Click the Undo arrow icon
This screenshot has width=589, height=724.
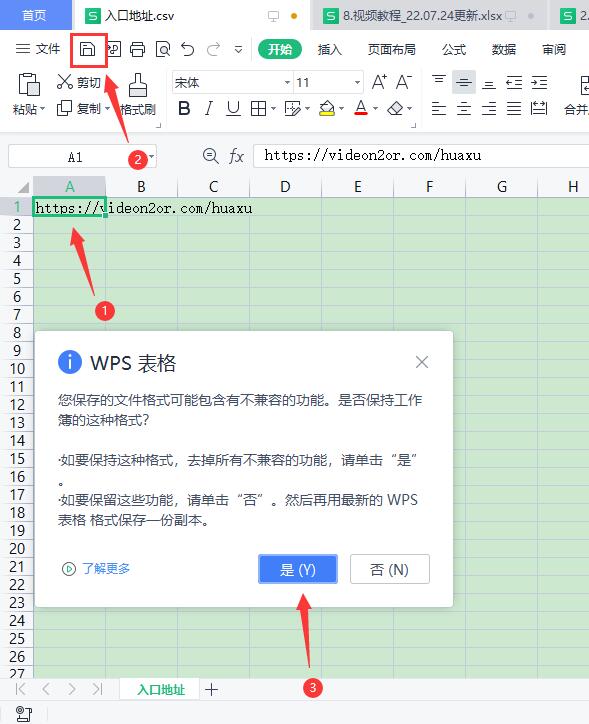(x=187, y=49)
